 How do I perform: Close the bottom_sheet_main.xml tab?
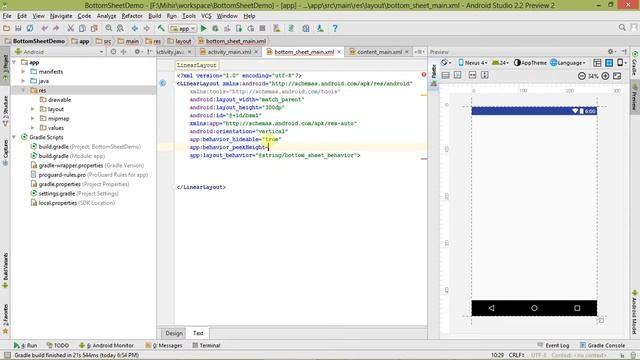pos(339,52)
